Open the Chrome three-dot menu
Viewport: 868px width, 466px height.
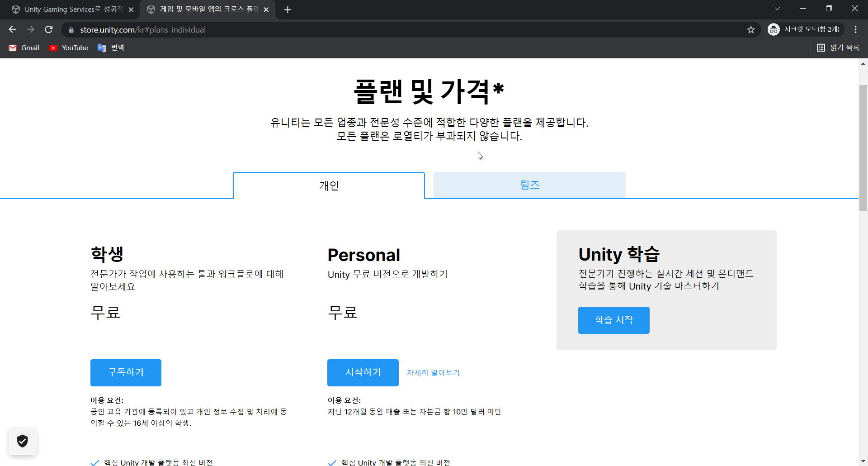(x=855, y=29)
